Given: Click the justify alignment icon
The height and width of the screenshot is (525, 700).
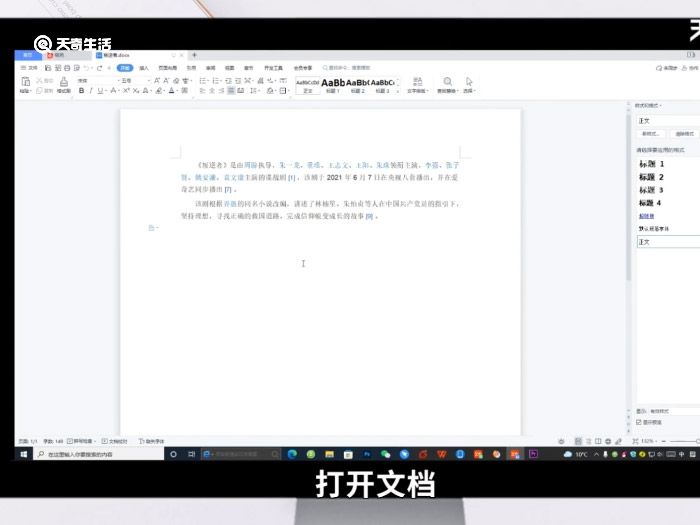Looking at the screenshot, I should coord(231,91).
